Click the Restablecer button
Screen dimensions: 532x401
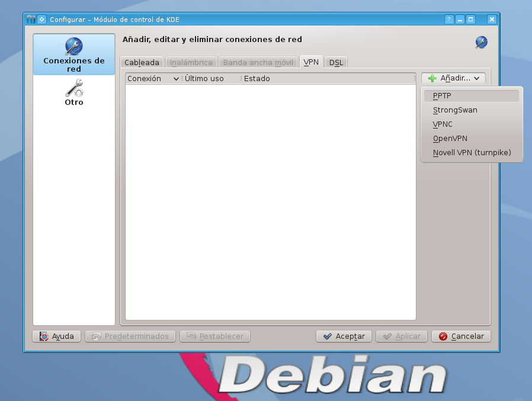[215, 336]
